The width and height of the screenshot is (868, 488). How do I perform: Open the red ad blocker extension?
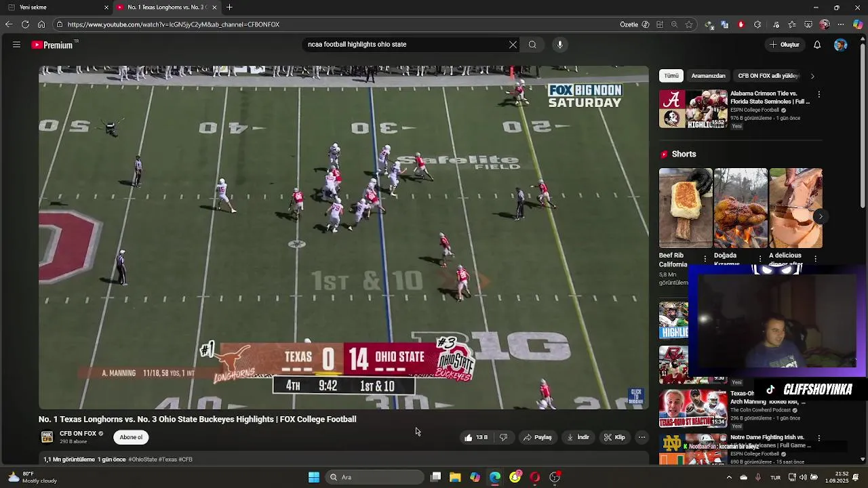click(741, 24)
